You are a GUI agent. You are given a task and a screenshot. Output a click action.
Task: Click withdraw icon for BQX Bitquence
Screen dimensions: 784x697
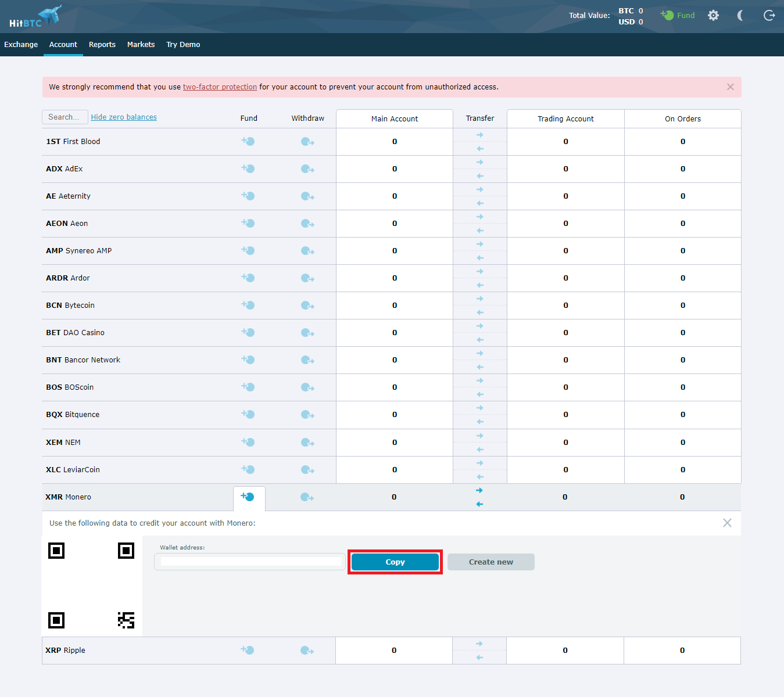click(x=307, y=415)
